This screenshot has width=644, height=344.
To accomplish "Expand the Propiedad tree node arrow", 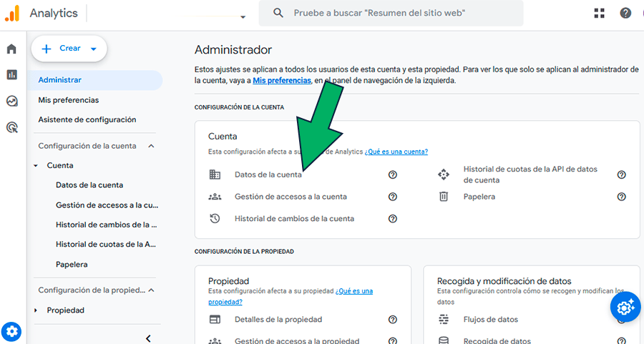I will (36, 310).
